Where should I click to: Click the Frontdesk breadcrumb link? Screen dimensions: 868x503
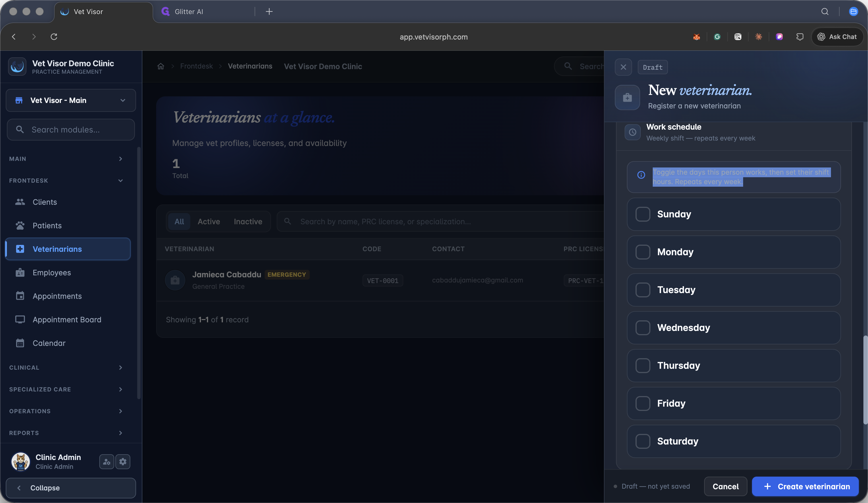196,67
